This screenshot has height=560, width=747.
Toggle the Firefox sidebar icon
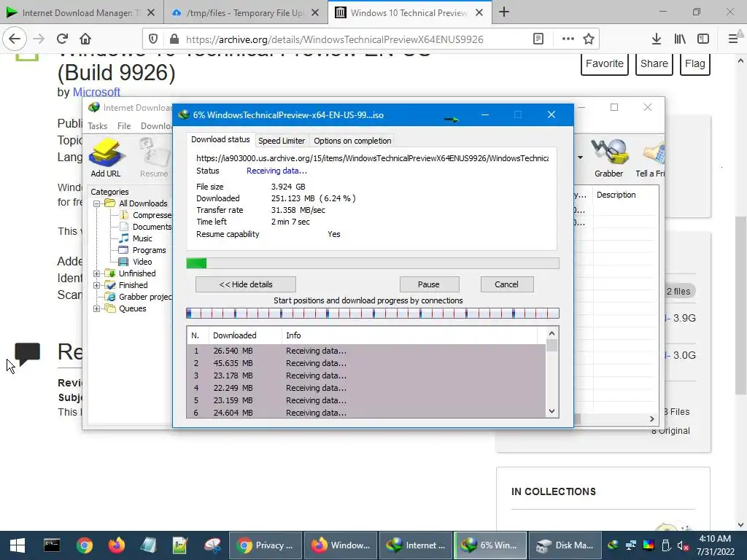[x=703, y=39]
